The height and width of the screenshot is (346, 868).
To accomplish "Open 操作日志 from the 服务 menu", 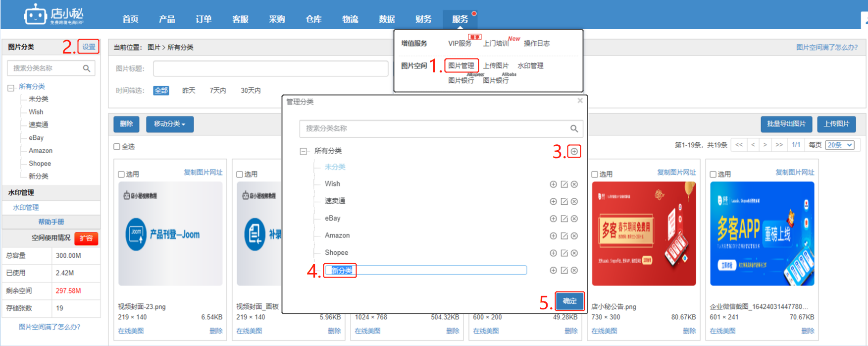I will [x=537, y=43].
